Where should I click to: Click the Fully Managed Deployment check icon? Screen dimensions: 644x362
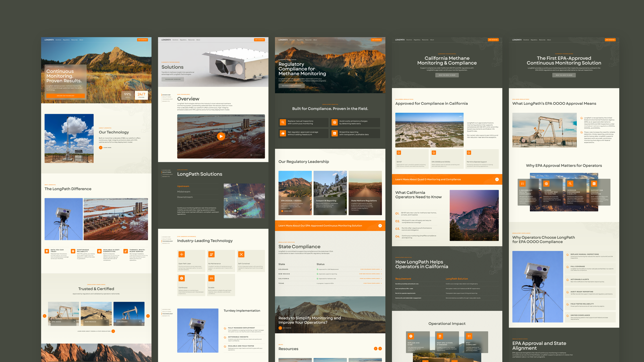(225, 328)
